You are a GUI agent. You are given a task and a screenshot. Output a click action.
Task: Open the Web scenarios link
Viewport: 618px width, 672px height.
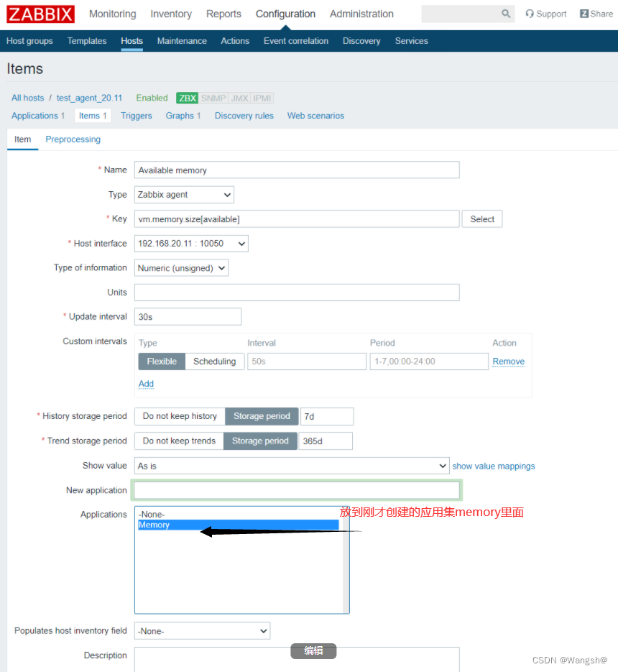(315, 116)
